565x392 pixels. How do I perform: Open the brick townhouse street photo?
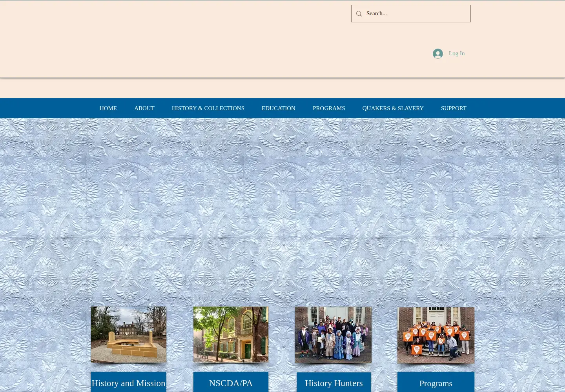231,334
